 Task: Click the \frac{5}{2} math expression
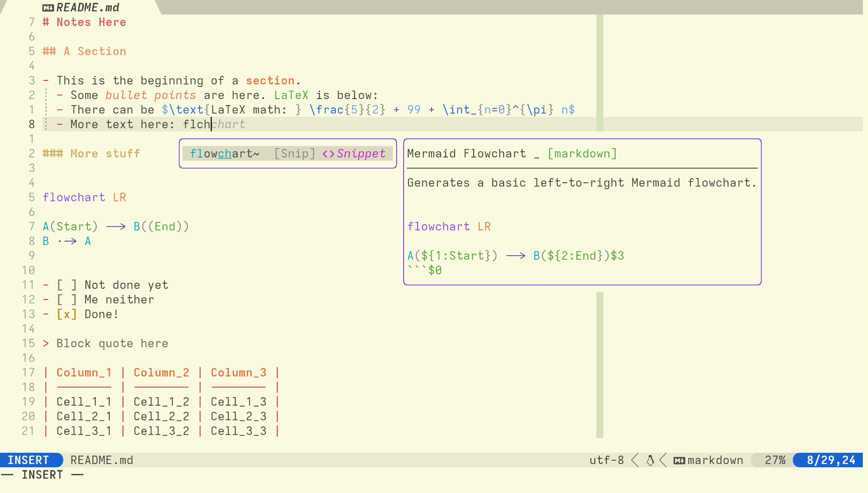347,110
